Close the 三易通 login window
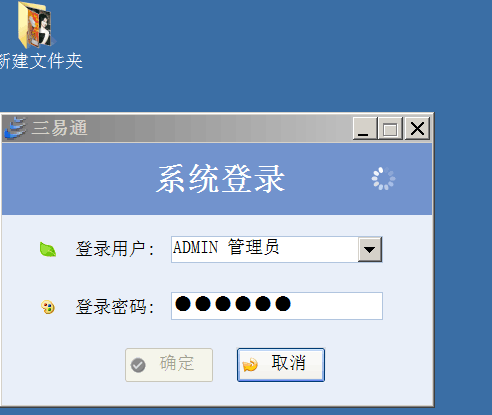This screenshot has width=492, height=415. (x=417, y=128)
